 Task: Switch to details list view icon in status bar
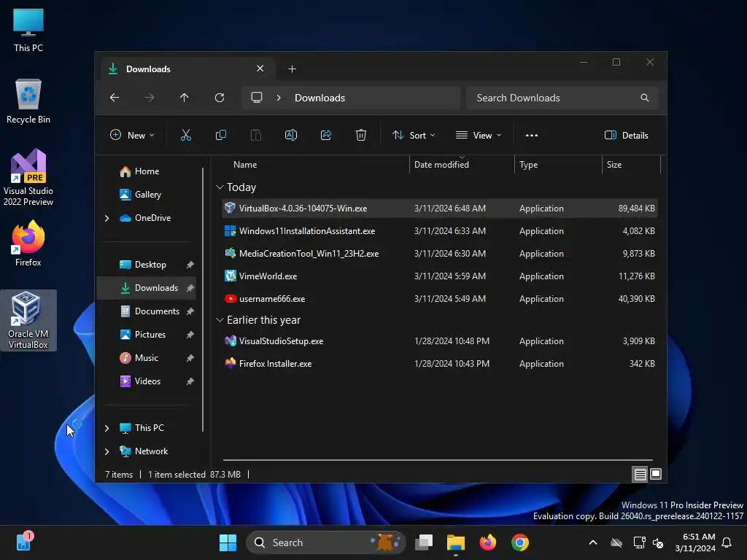[x=640, y=474]
